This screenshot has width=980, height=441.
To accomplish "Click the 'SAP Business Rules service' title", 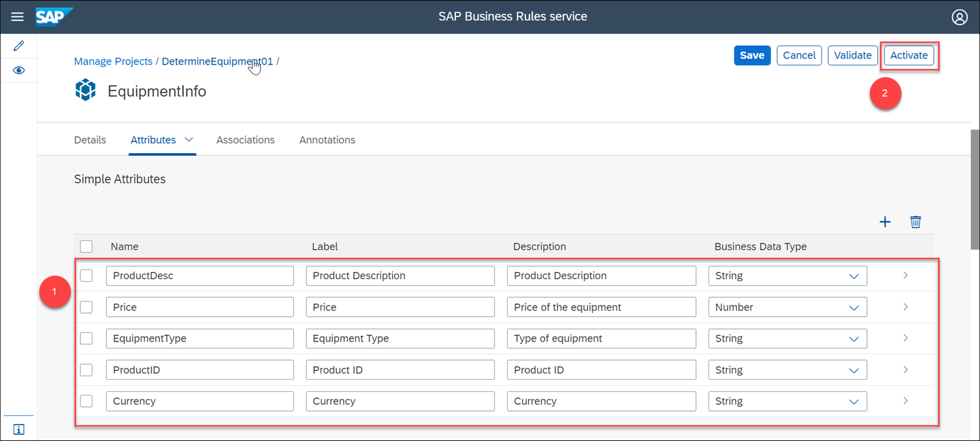I will pyautogui.click(x=512, y=16).
